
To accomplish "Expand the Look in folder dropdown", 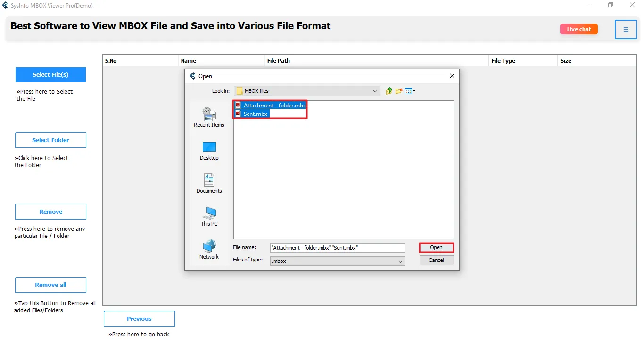I will (x=375, y=91).
